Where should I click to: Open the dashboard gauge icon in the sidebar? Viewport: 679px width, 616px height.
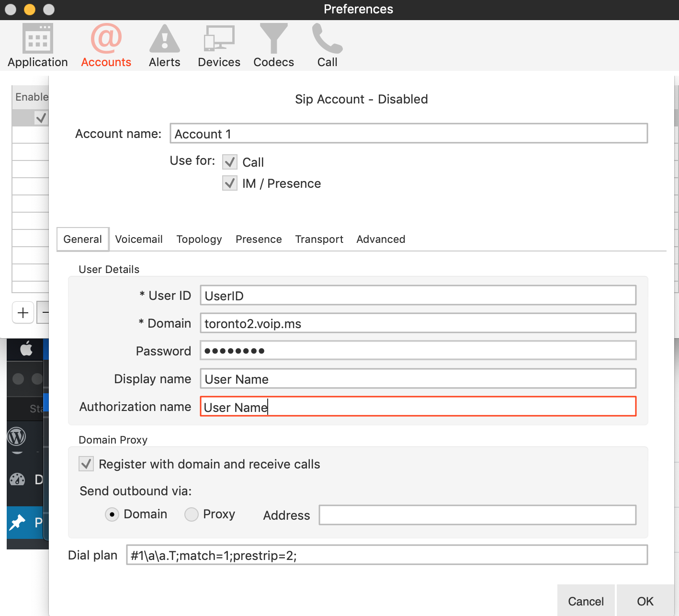tap(18, 479)
